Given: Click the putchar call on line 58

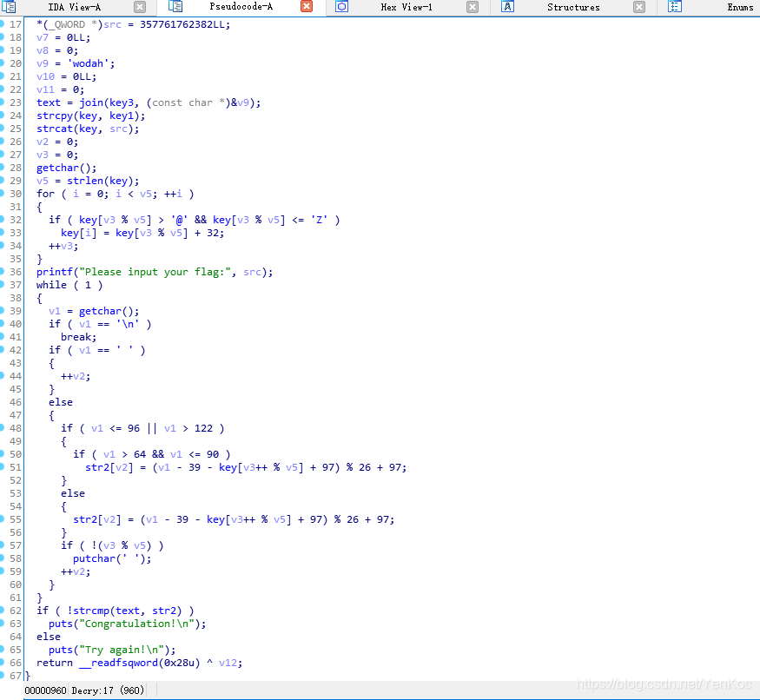Looking at the screenshot, I should (94, 559).
